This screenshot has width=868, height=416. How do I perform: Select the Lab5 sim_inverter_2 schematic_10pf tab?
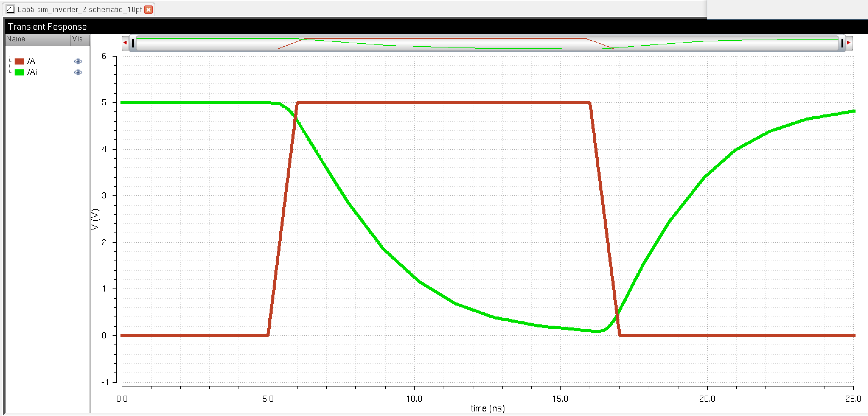tap(79, 9)
